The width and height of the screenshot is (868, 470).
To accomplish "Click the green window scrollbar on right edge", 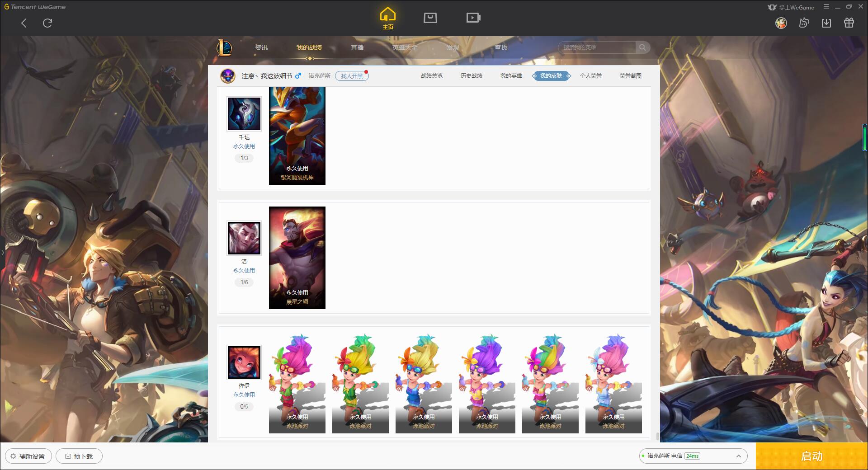I will coord(865,137).
